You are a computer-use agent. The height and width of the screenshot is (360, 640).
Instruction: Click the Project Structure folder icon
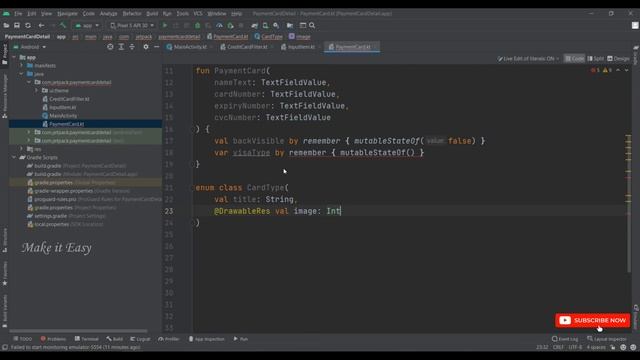[290, 25]
